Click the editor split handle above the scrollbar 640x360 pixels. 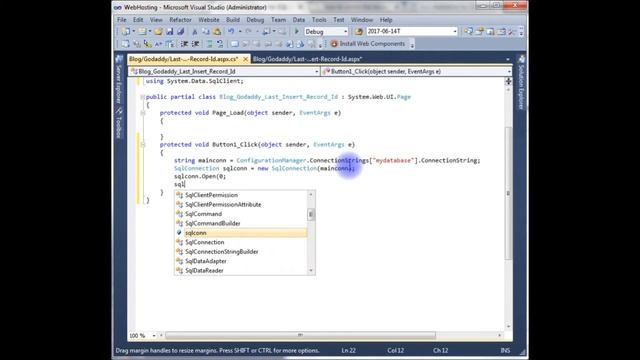(508, 81)
